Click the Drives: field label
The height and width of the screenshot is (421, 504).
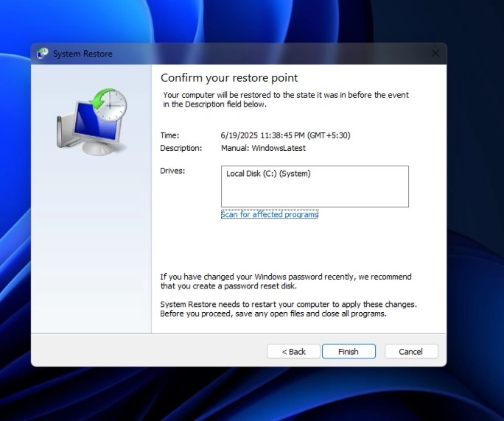(x=172, y=171)
